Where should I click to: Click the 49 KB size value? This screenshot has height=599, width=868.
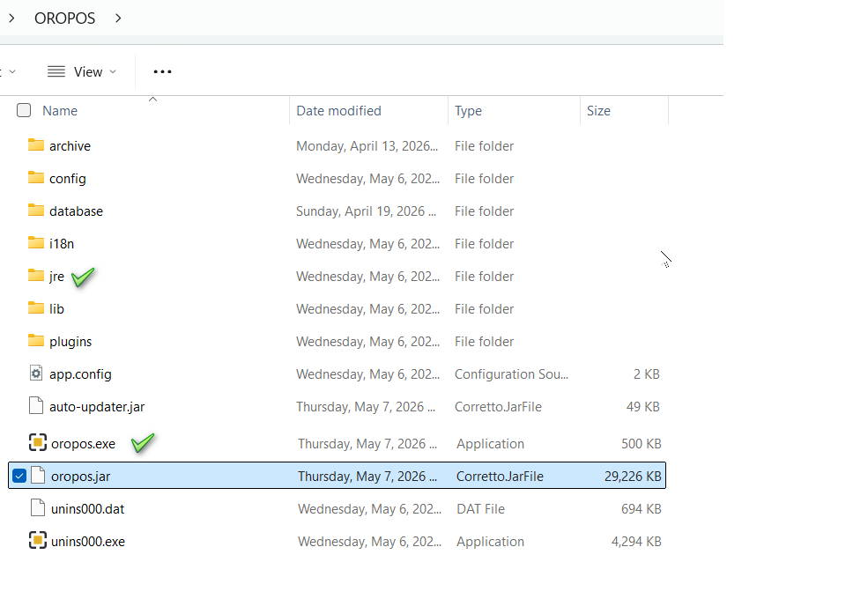click(642, 407)
